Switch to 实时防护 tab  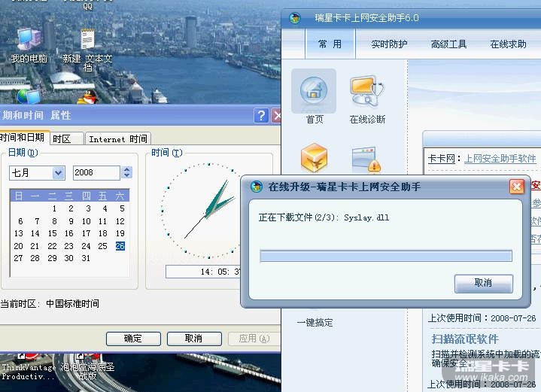point(389,44)
